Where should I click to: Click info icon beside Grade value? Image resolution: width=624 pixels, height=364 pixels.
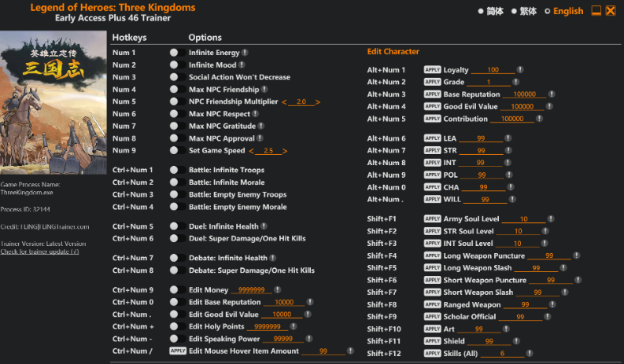[x=515, y=82]
